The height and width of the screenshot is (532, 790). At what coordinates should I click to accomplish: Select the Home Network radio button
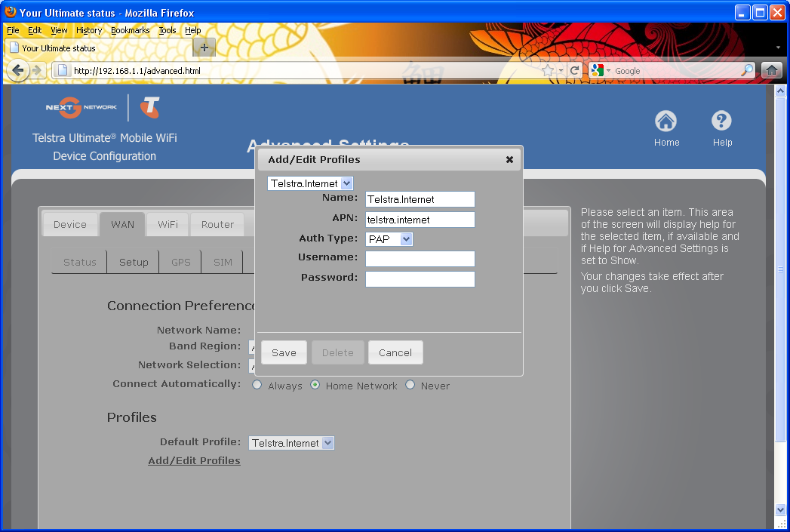(x=315, y=386)
